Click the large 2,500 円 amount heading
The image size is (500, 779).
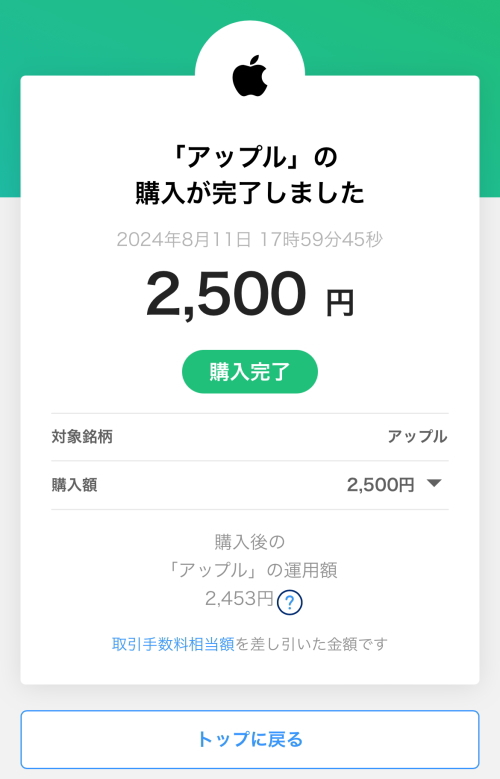click(250, 295)
